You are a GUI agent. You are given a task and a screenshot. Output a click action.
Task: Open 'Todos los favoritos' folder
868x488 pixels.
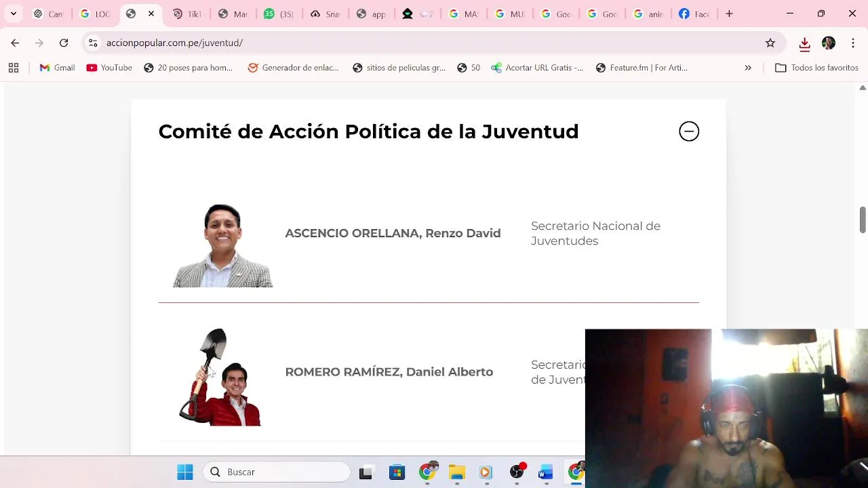[x=816, y=68]
